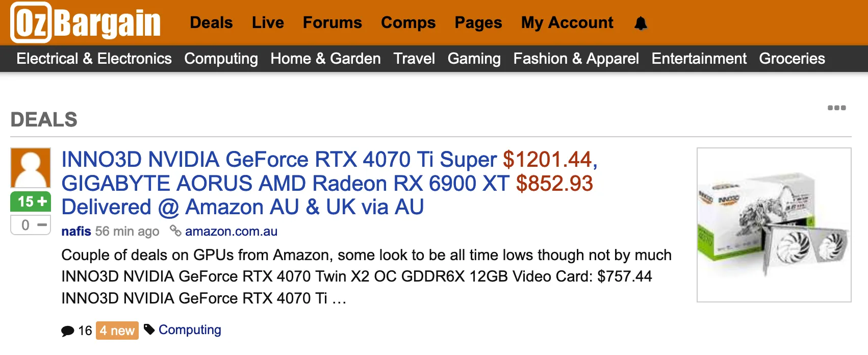Click nafis user avatar
Viewport: 868px width, 355px height.
pos(31,168)
